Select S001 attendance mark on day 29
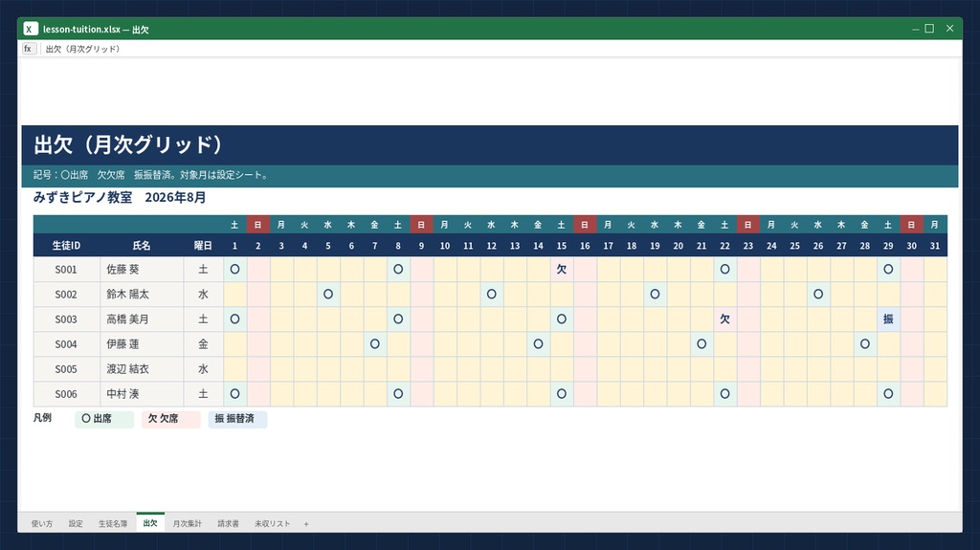Viewport: 980px width, 550px height. tap(888, 270)
